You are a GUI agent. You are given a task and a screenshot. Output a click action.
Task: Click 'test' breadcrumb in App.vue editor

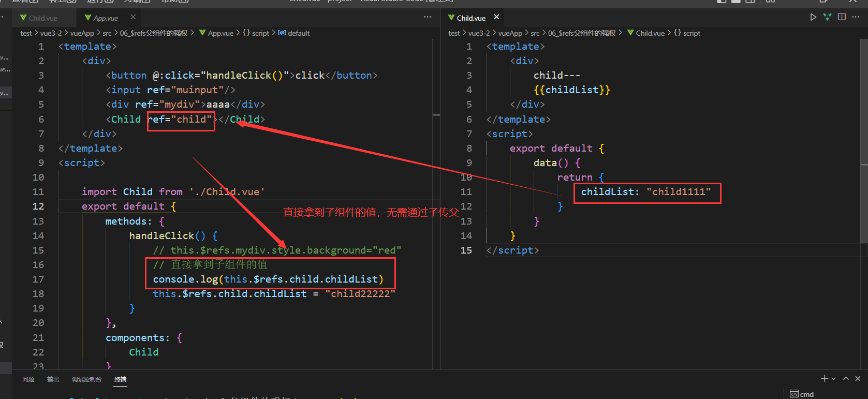pos(26,33)
